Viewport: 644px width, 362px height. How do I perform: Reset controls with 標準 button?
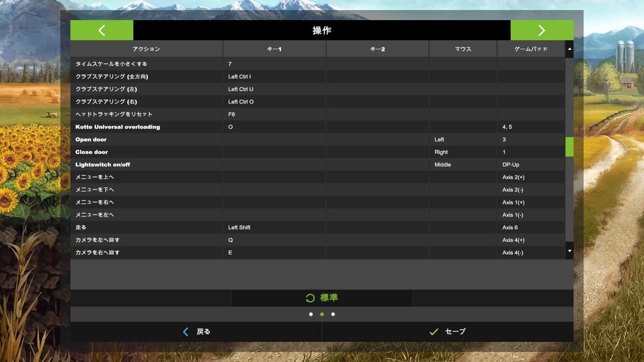(322, 298)
